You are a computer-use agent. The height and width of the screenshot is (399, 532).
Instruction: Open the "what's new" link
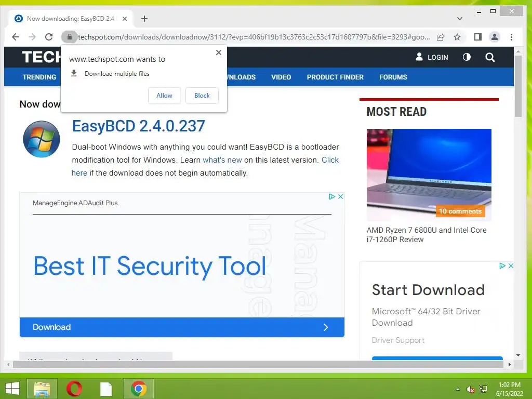tap(222, 160)
